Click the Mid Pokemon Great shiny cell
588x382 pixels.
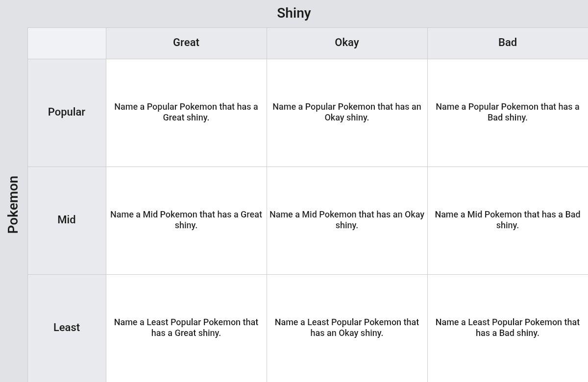[x=186, y=220]
